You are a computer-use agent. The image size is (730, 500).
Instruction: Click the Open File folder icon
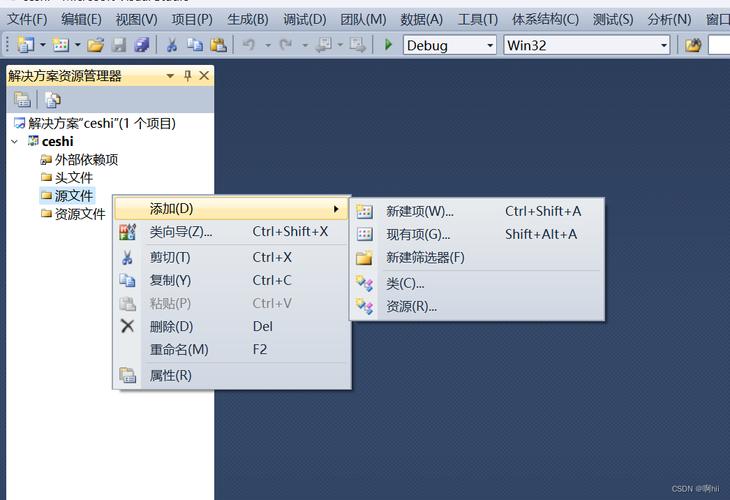tap(95, 45)
